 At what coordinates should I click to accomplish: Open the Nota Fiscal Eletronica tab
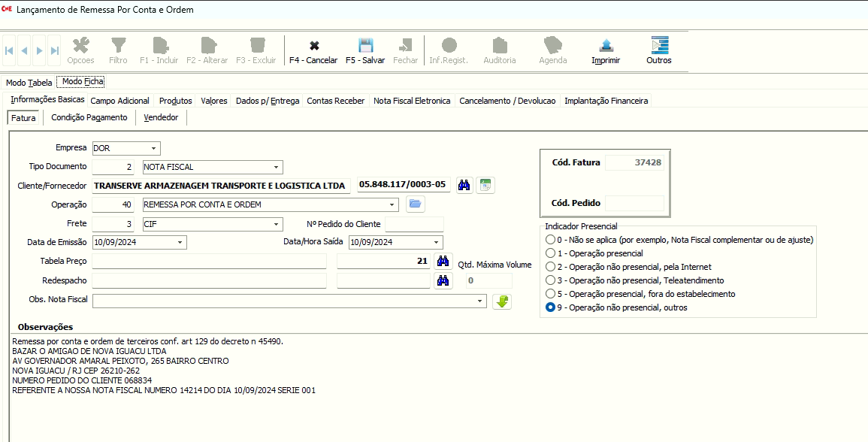(412, 101)
